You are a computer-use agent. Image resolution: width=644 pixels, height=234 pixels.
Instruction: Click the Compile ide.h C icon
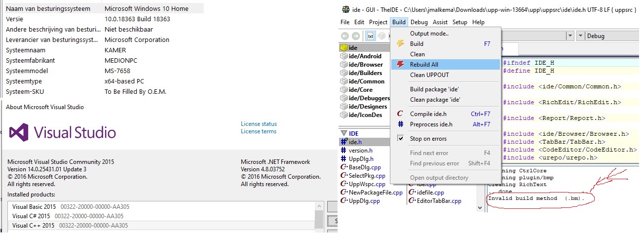[x=400, y=114]
